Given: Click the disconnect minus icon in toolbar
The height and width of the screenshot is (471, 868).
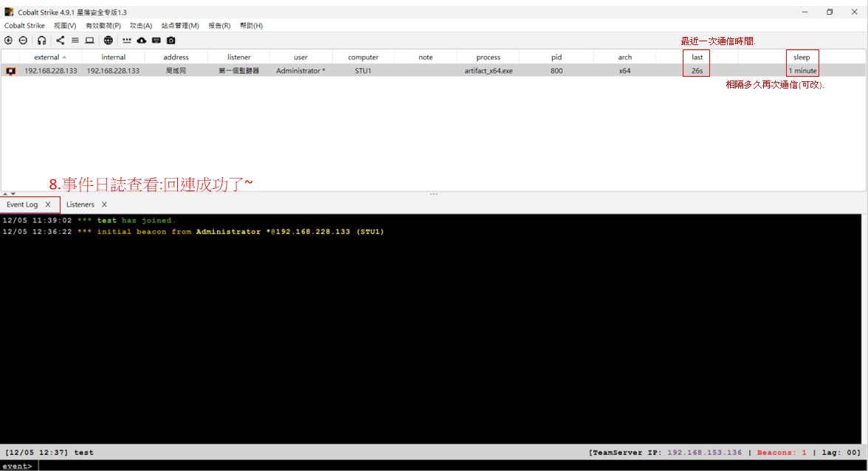Looking at the screenshot, I should pos(24,41).
